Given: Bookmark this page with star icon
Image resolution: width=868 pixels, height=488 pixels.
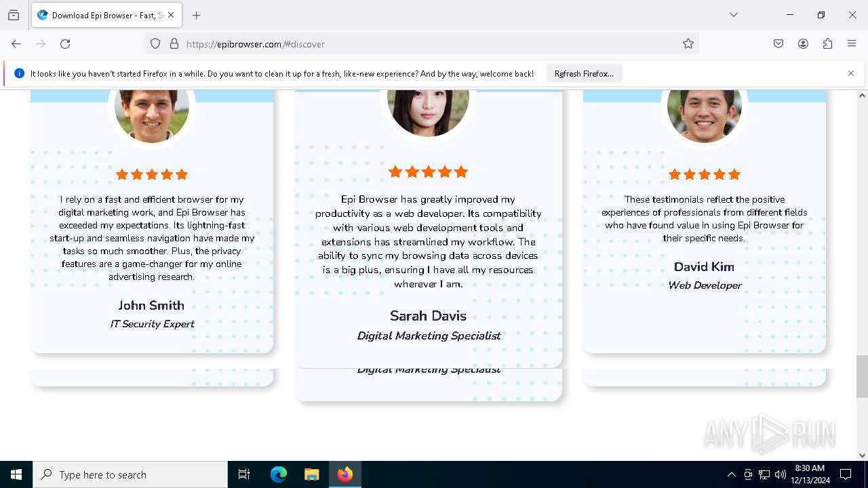Looking at the screenshot, I should click(688, 44).
